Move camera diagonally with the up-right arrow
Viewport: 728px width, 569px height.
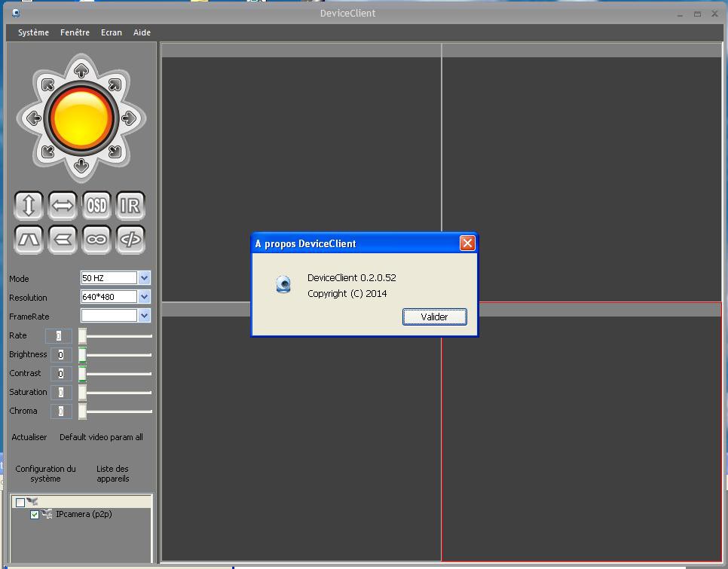(115, 84)
